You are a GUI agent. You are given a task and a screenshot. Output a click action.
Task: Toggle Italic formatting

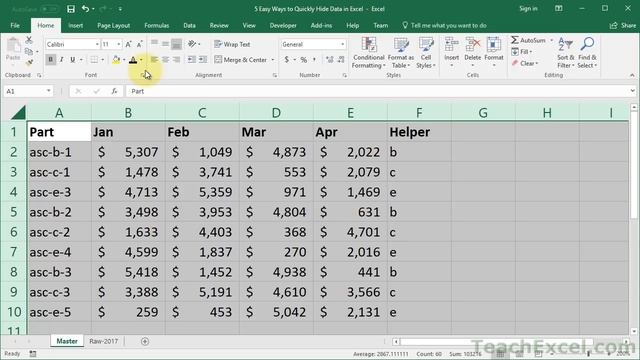(62, 60)
